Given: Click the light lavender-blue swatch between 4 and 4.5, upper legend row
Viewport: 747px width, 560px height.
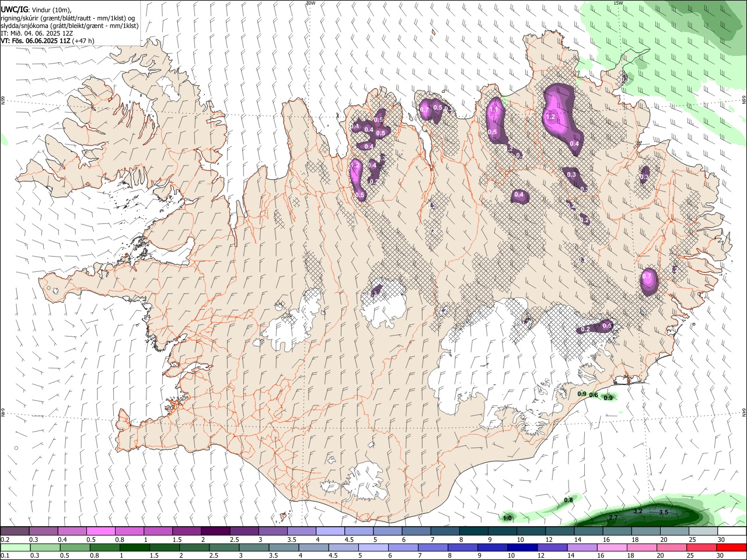Looking at the screenshot, I should [330, 531].
